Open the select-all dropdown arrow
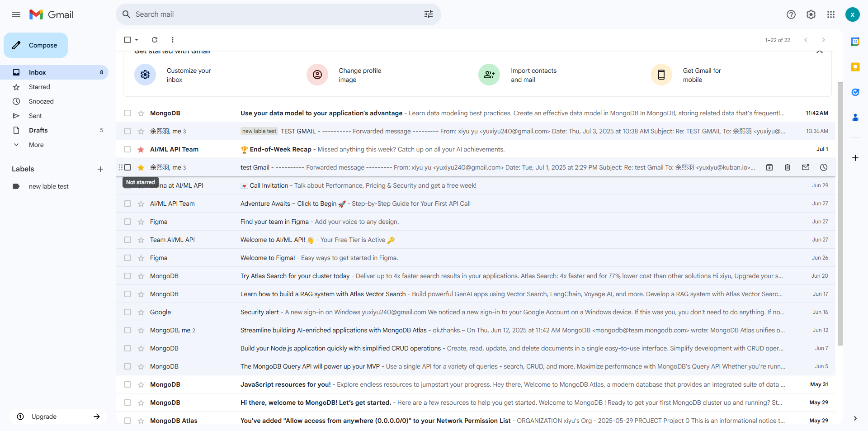Image resolution: width=868 pixels, height=431 pixels. [x=137, y=40]
